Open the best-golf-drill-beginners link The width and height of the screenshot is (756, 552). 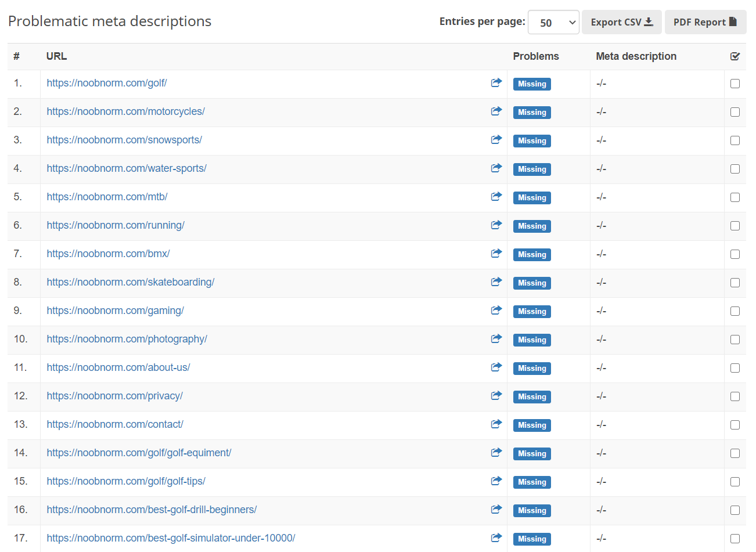click(x=152, y=509)
